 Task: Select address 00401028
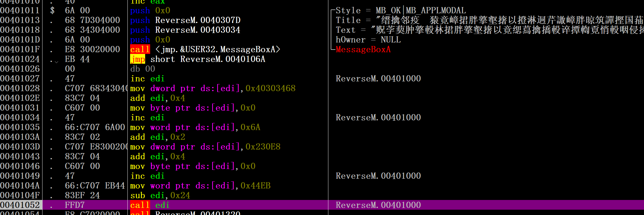pyautogui.click(x=20, y=88)
